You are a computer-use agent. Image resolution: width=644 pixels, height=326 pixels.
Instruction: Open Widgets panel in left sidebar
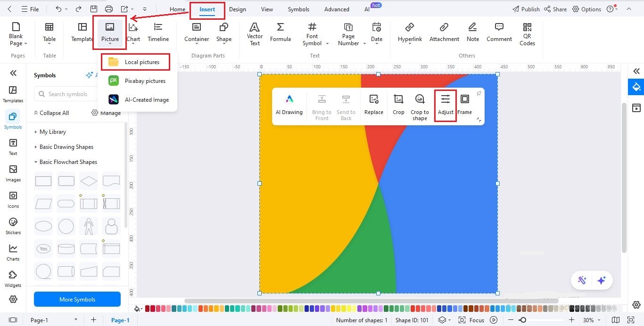(13, 279)
